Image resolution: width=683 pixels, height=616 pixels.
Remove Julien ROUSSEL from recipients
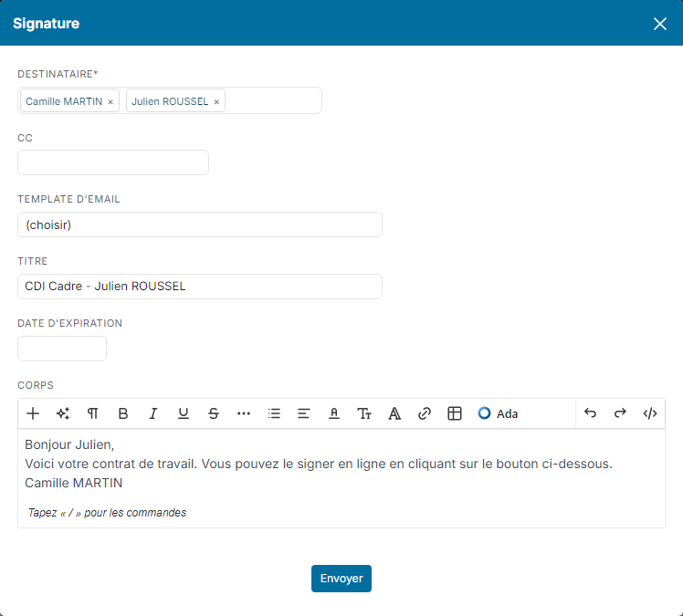216,102
